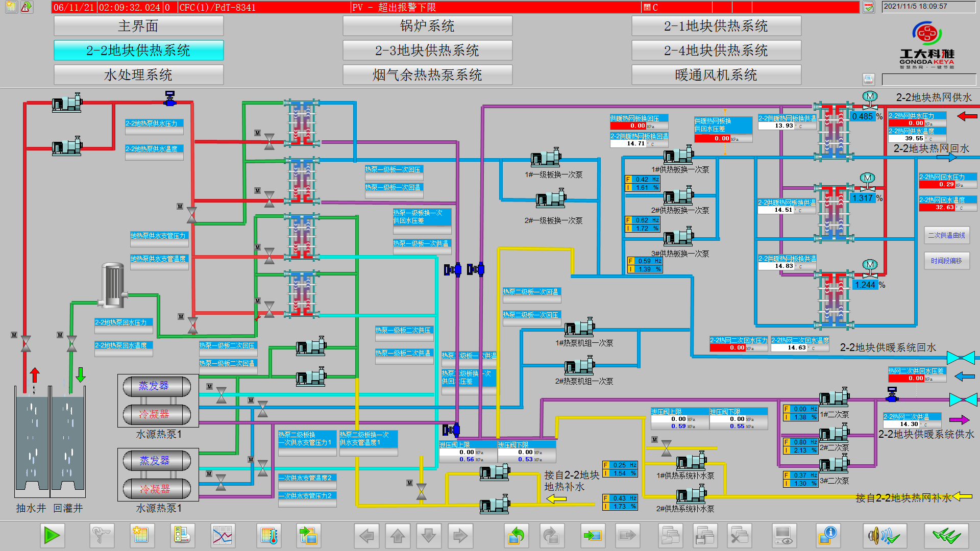Click the thermometer table icon
This screenshot has width=980, height=551.
(269, 536)
